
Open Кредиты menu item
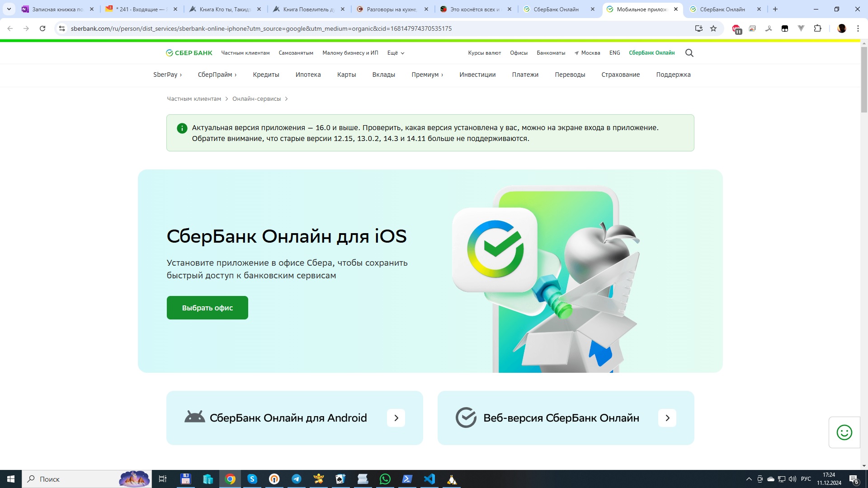click(x=266, y=75)
